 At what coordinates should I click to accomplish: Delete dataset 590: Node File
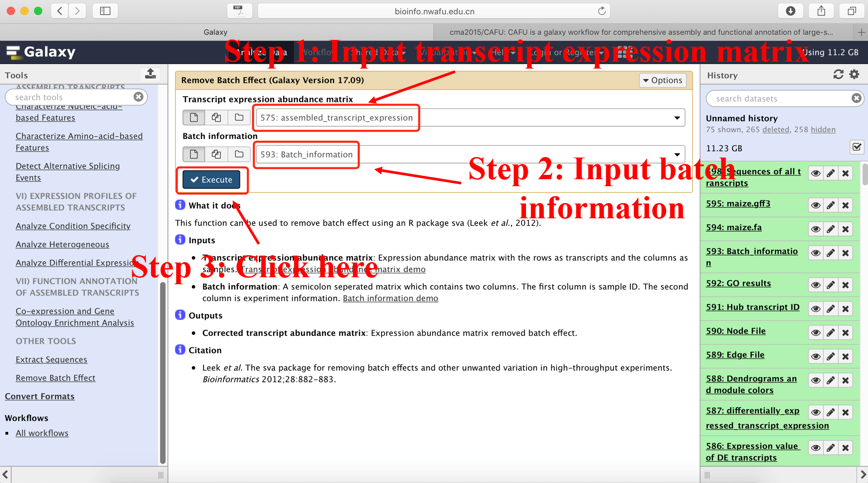[845, 333]
